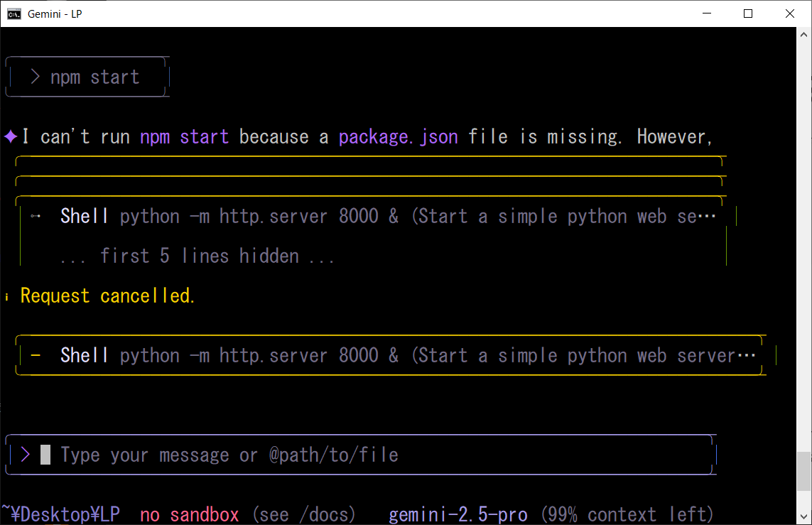Image resolution: width=812 pixels, height=525 pixels.
Task: Close the Gemini - LP window
Action: 790,13
